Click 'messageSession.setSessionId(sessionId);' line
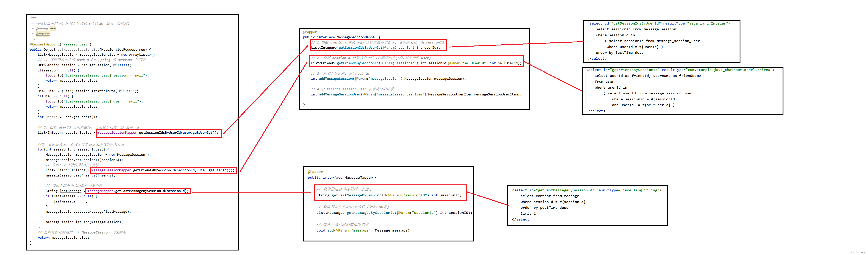 84,160
